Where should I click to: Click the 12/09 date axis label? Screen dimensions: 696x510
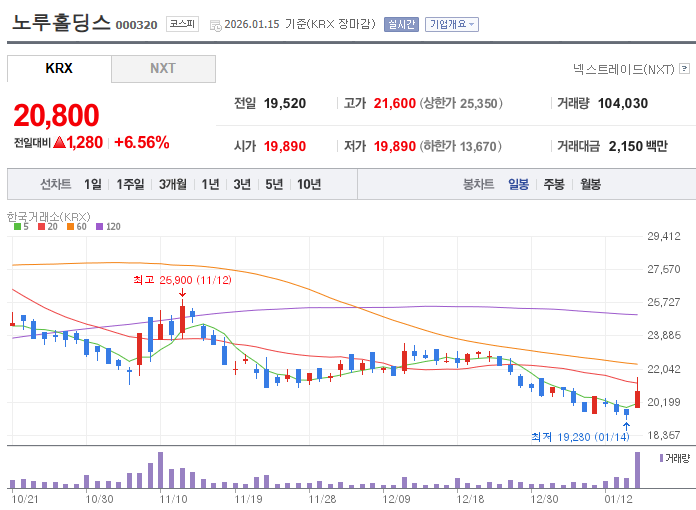click(396, 499)
